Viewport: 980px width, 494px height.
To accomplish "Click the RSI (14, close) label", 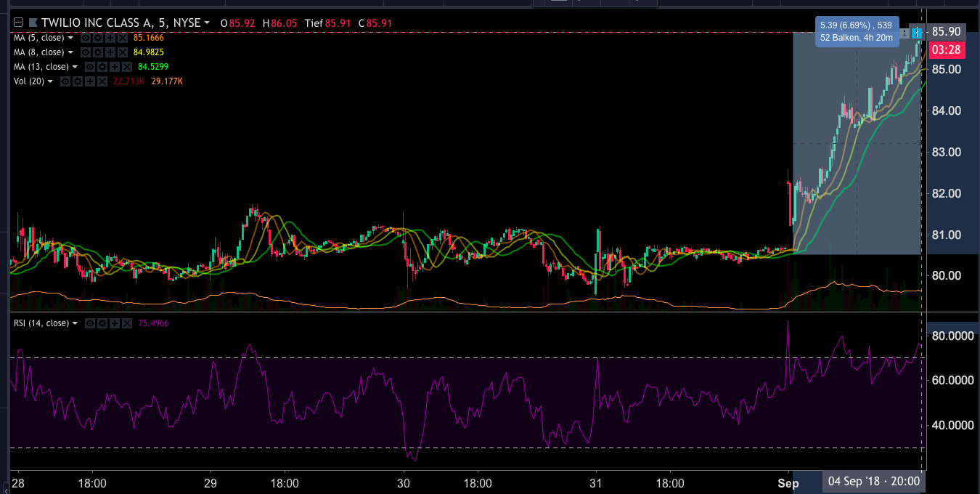I will [41, 323].
